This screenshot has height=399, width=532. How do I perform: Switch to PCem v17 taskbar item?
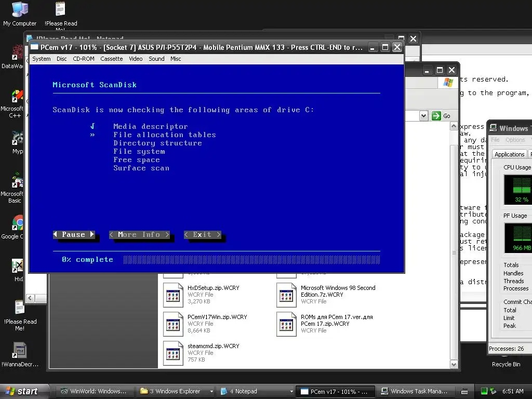(336, 391)
